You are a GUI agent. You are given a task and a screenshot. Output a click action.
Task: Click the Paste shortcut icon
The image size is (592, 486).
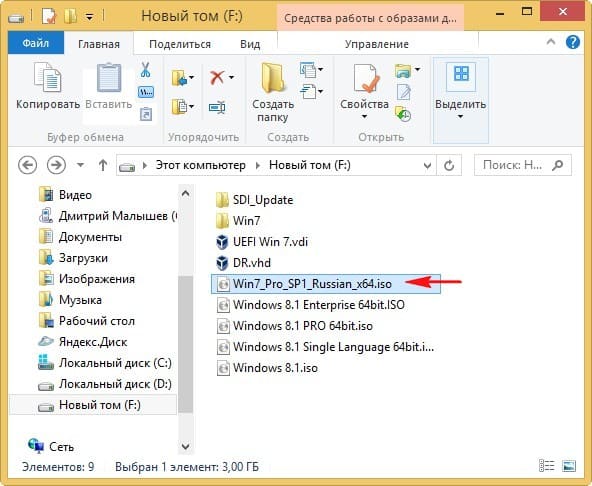pos(146,114)
